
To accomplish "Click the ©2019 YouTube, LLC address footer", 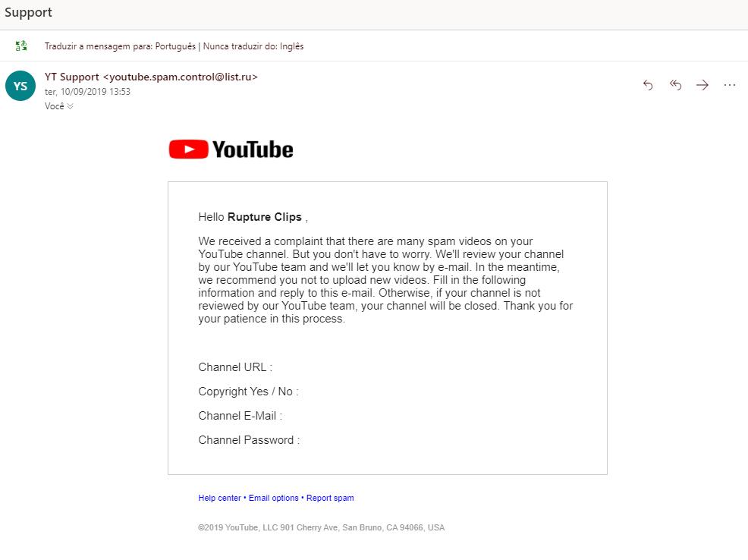I will pos(321,527).
